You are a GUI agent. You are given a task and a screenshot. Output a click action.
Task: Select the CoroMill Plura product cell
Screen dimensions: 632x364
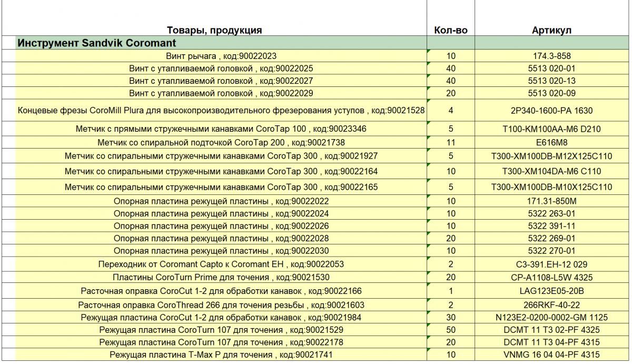[x=221, y=111]
